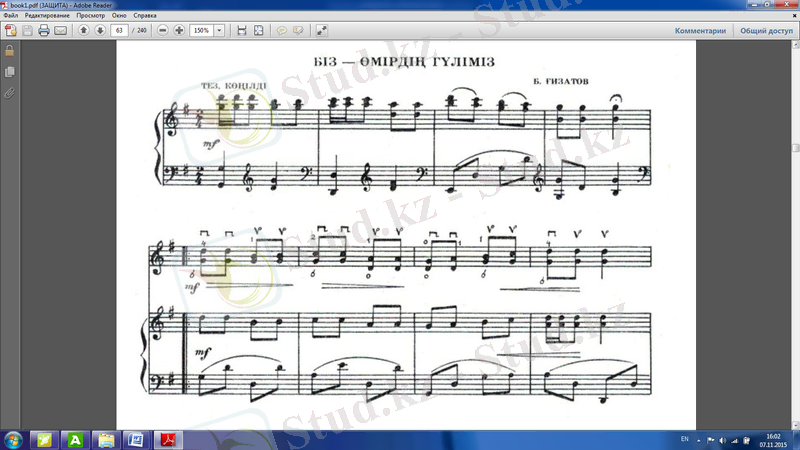This screenshot has width=800, height=450.
Task: Click the security lock icon in sidebar
Action: point(10,51)
